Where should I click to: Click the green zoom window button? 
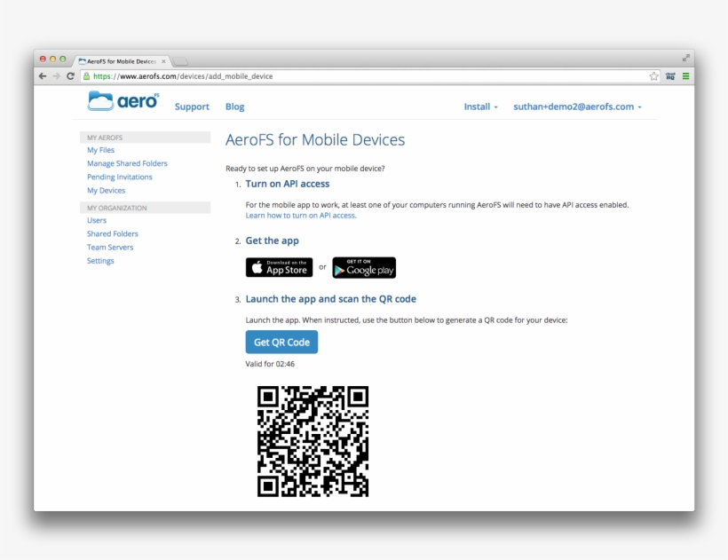click(63, 59)
